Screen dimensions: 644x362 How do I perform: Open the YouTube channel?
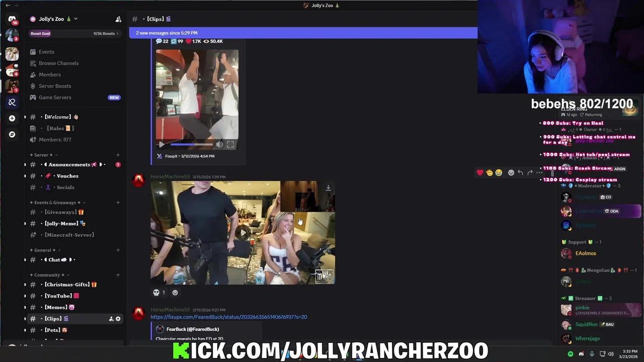pos(74,296)
